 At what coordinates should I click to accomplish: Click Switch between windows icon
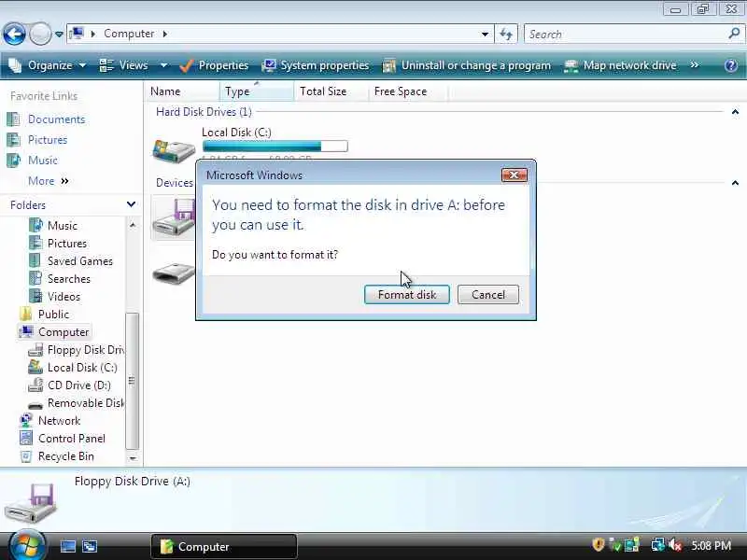[x=90, y=546]
